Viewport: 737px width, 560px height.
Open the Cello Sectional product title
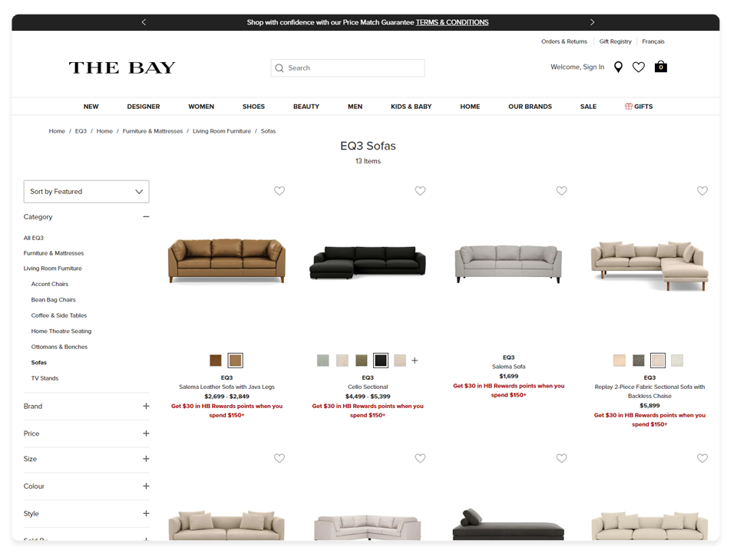(x=368, y=387)
